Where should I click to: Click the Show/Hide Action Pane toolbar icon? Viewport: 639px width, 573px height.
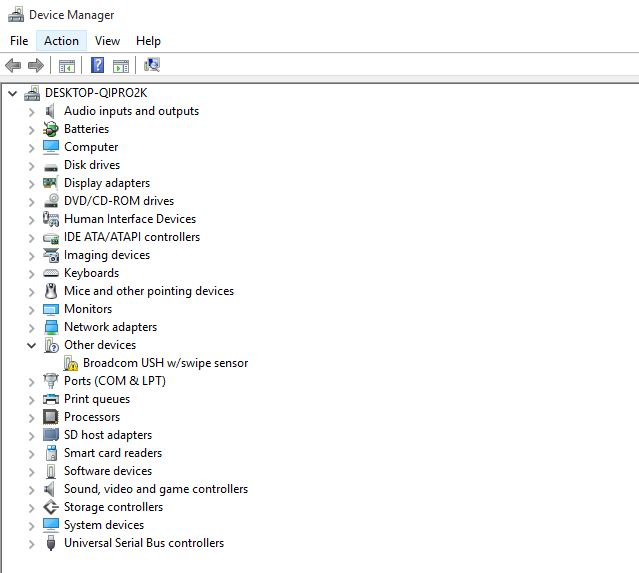[x=121, y=66]
